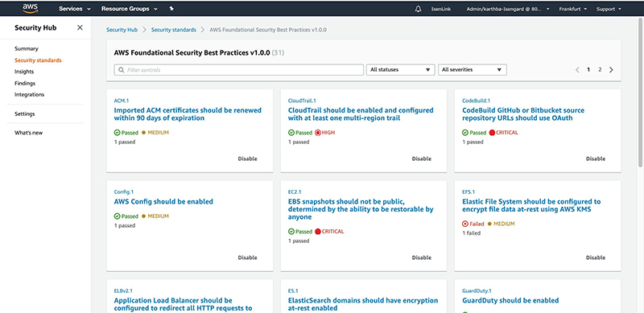Open EBS snapshots should not be public title
Viewport: 644px width, 313px height.
click(361, 209)
